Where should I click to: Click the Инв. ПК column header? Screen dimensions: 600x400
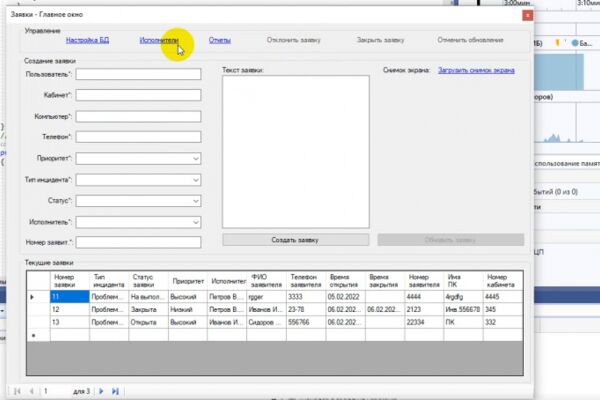pyautogui.click(x=463, y=281)
